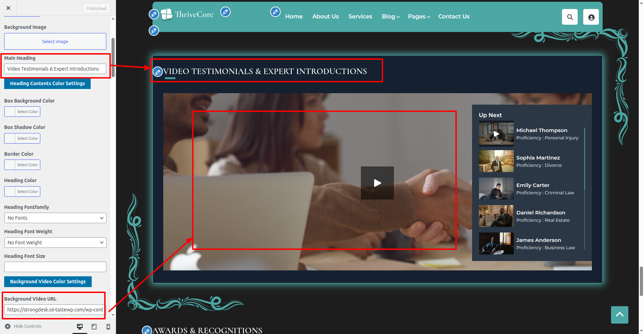The width and height of the screenshot is (644, 334).
Task: Go to the Services page
Action: click(x=360, y=16)
